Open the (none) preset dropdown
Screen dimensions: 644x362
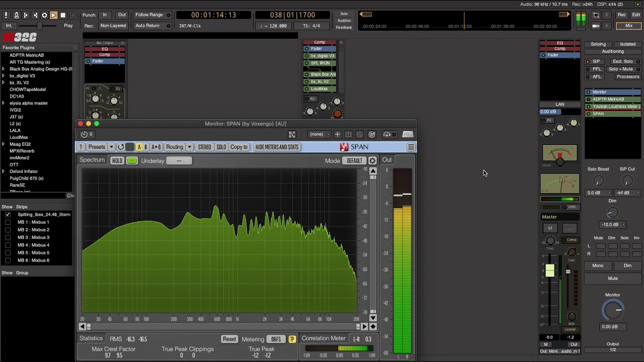click(x=320, y=134)
